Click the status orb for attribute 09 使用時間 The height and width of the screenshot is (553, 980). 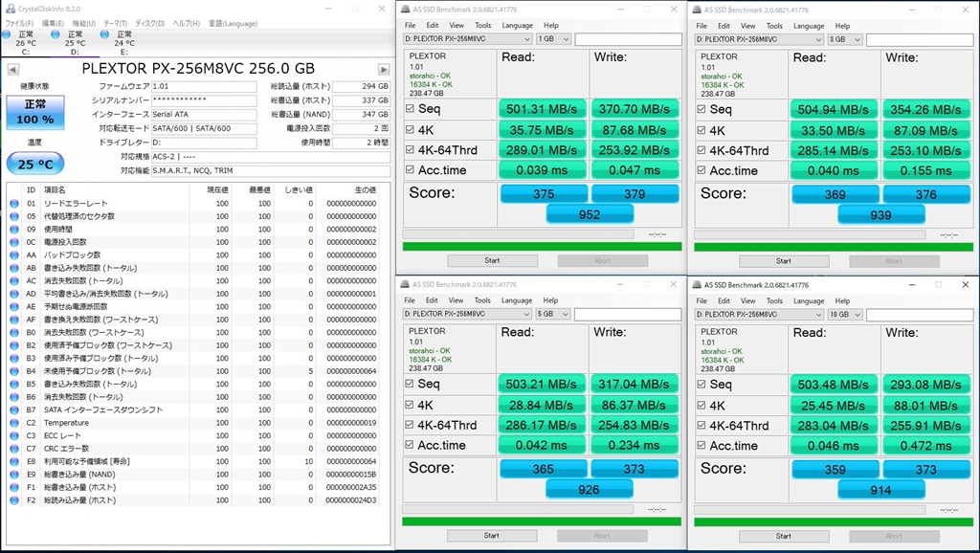tap(14, 230)
